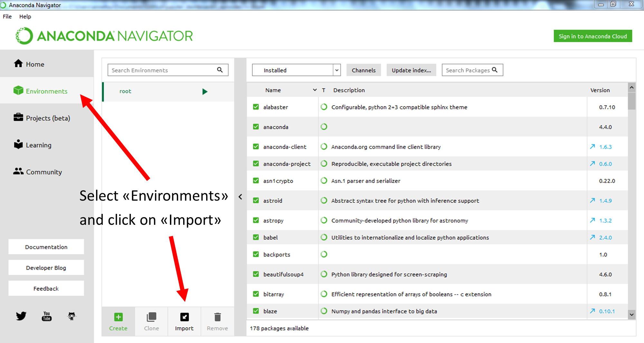Open the Twitter link icon
This screenshot has width=644, height=343.
(x=21, y=316)
